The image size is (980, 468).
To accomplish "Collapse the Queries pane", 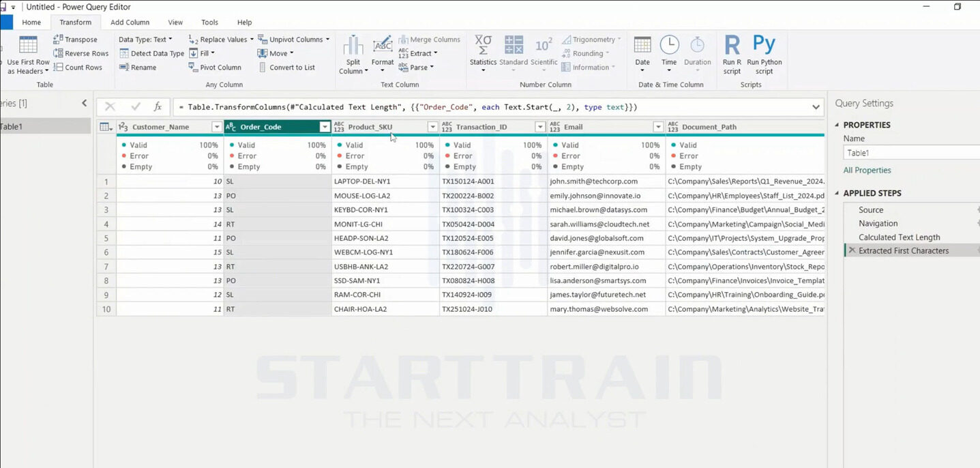I will click(x=85, y=103).
